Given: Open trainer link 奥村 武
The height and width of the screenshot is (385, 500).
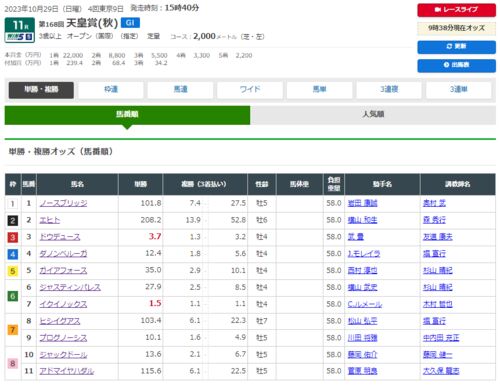Looking at the screenshot, I should point(434,203).
